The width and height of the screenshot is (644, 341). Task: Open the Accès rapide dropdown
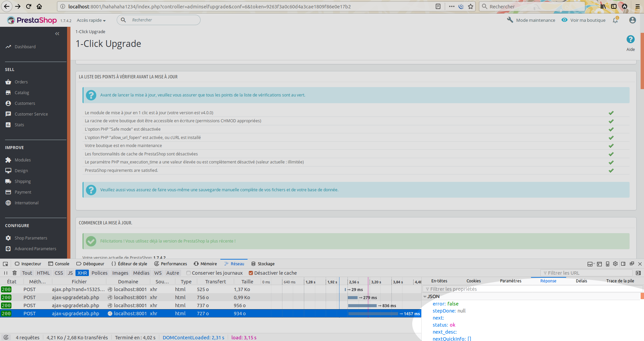[91, 20]
